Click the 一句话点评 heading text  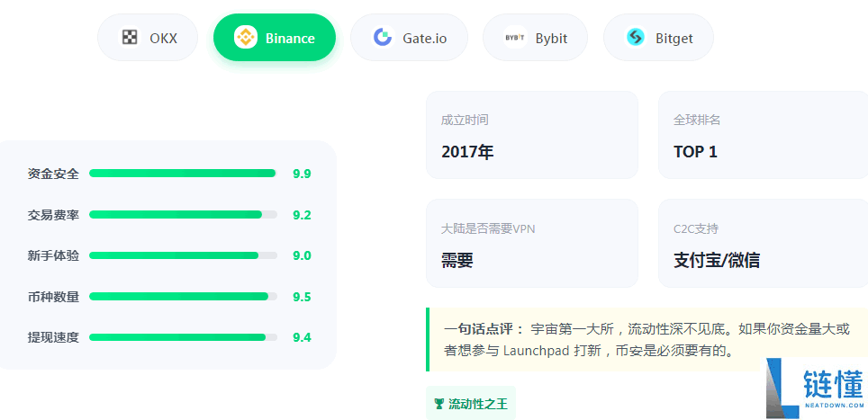click(484, 329)
